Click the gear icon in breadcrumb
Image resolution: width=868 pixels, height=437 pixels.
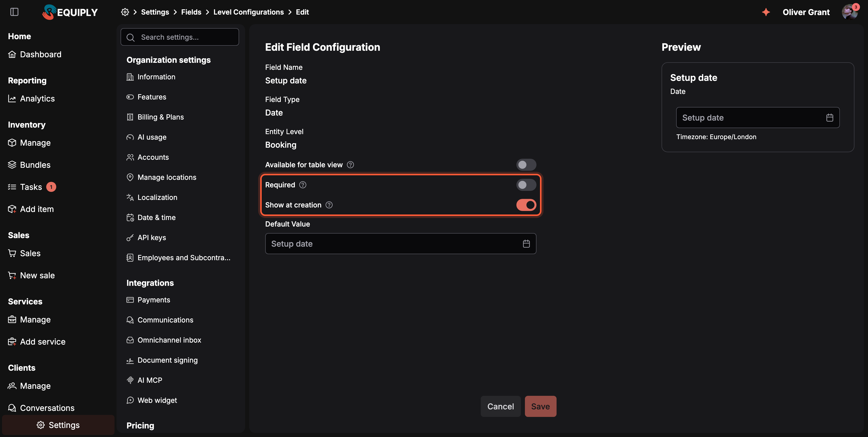[125, 12]
